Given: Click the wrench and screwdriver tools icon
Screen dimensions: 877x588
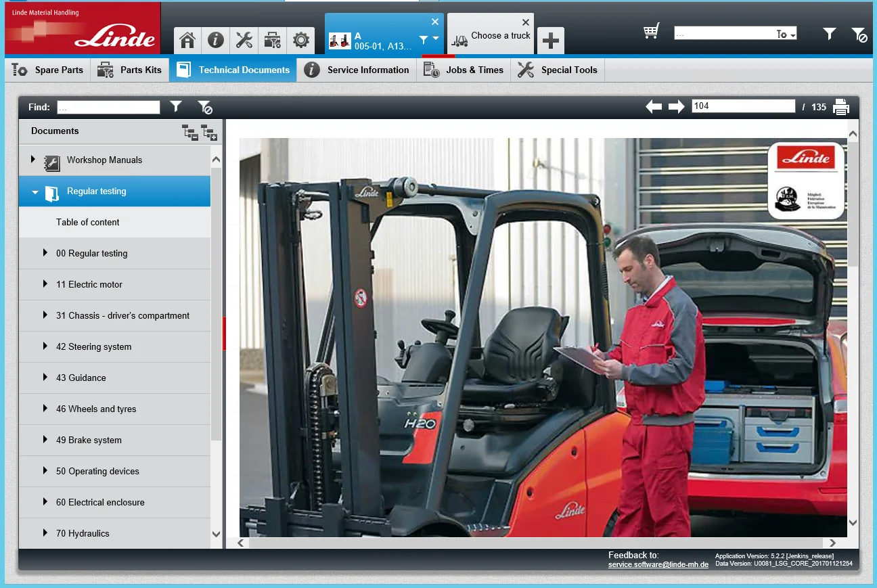Looking at the screenshot, I should [244, 41].
